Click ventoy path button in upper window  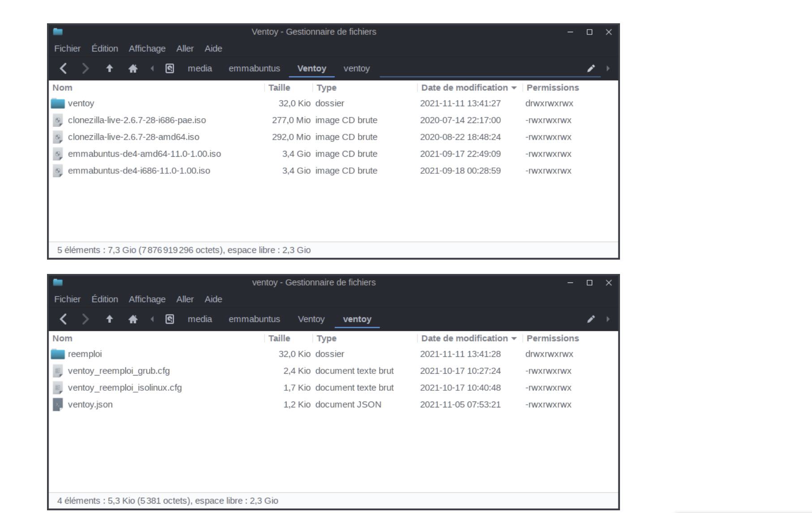point(356,68)
